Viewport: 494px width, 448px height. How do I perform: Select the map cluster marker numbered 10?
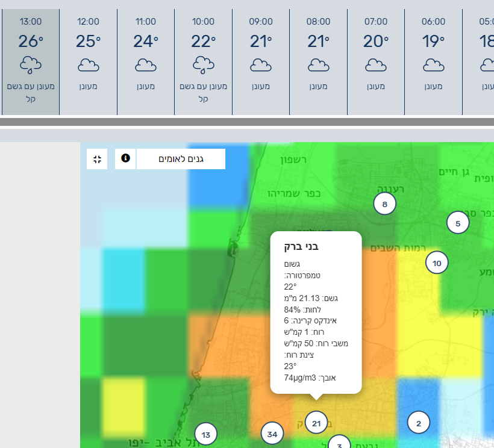tap(437, 263)
